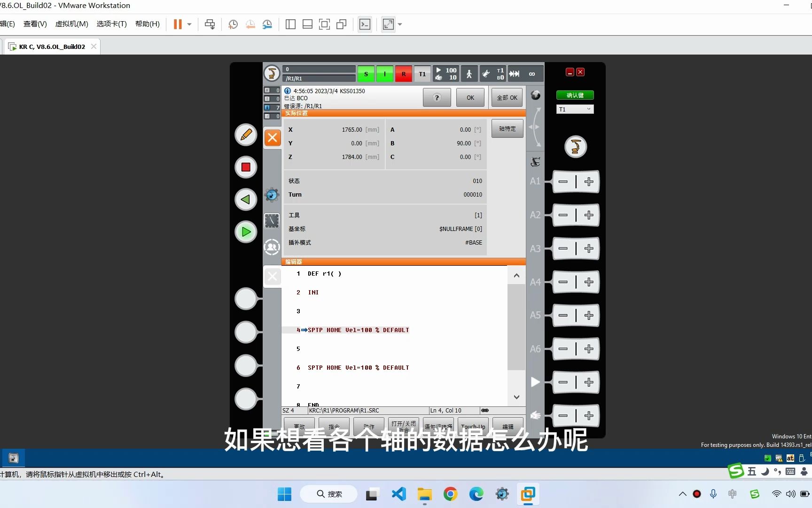Viewport: 812px width, 508px height.
Task: Click the question mark help button
Action: pyautogui.click(x=437, y=97)
